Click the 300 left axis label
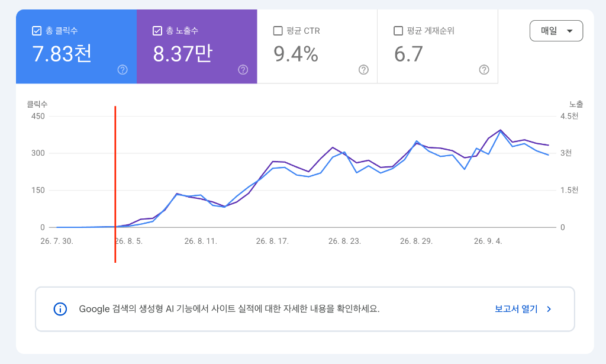The width and height of the screenshot is (606, 364). 38,153
